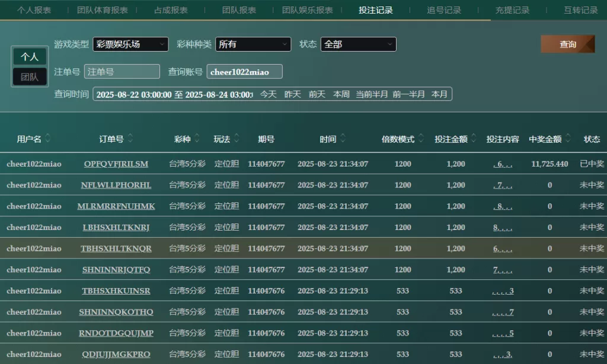The image size is (607, 364).
Task: Choose the 当前半月 quick date
Action: pos(372,94)
